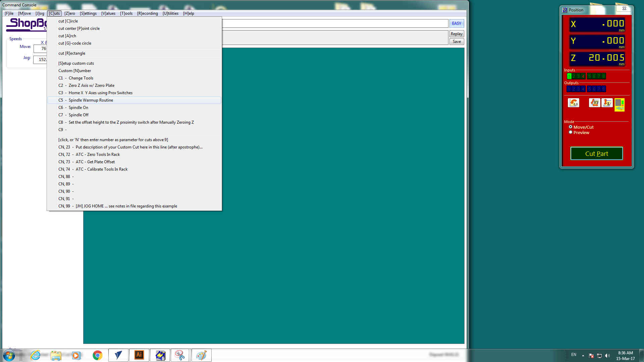Expand the [S]ettings menu
Viewport: 644px width, 362px height.
point(88,13)
